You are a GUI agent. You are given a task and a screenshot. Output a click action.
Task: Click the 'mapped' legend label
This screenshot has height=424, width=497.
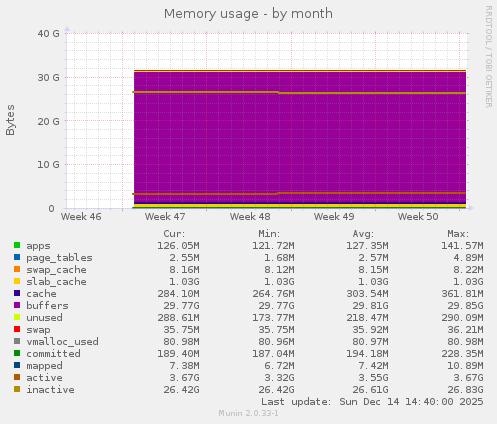click(x=44, y=366)
